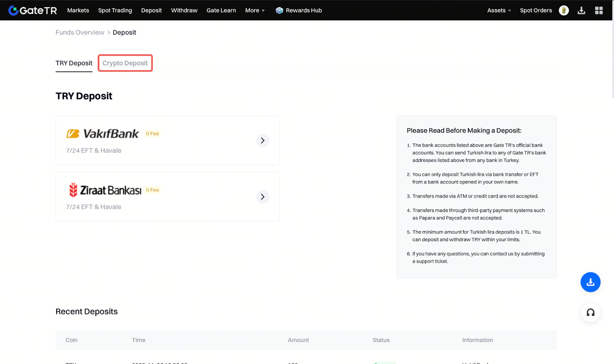Open the More dropdown menu
Screen dimensions: 614x364
[255, 10]
